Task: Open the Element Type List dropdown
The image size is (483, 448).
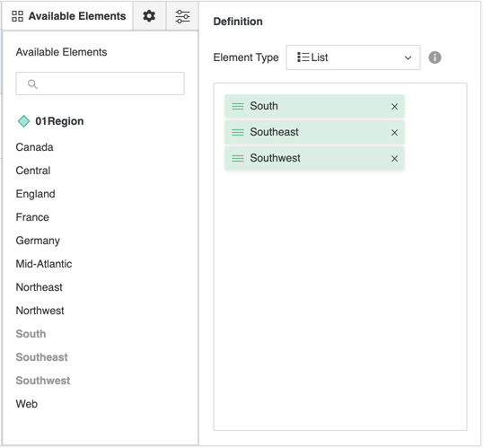Action: click(353, 57)
